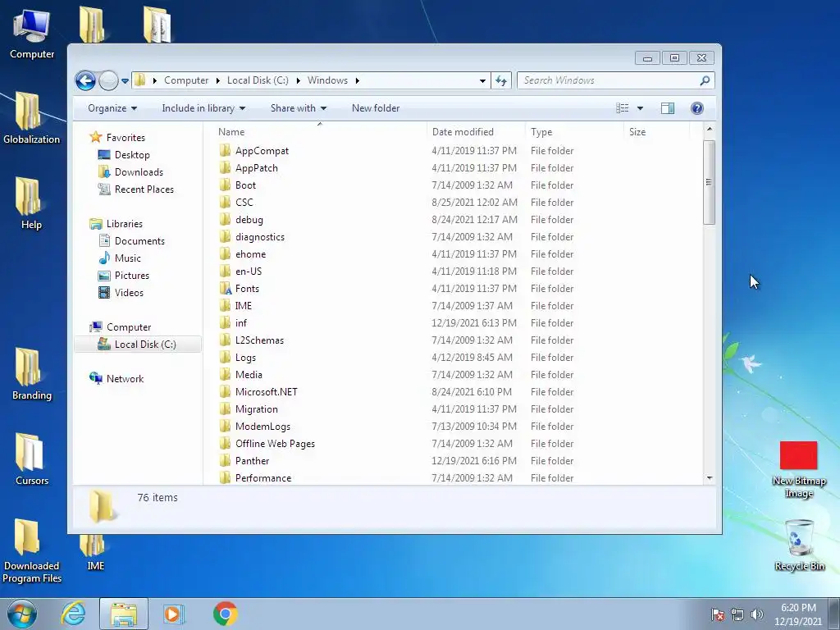Select Local Disk (C:) in the sidebar
The height and width of the screenshot is (630, 840).
pyautogui.click(x=138, y=345)
